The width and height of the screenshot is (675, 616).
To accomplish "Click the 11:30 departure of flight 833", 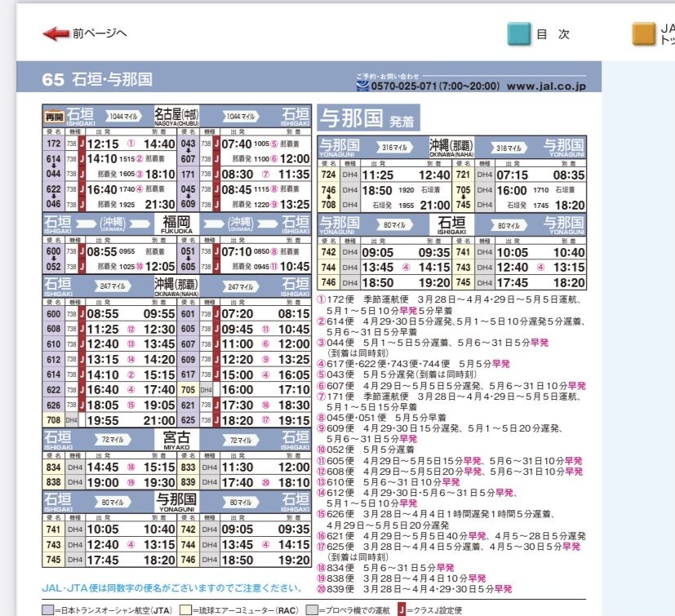I will pos(238,467).
